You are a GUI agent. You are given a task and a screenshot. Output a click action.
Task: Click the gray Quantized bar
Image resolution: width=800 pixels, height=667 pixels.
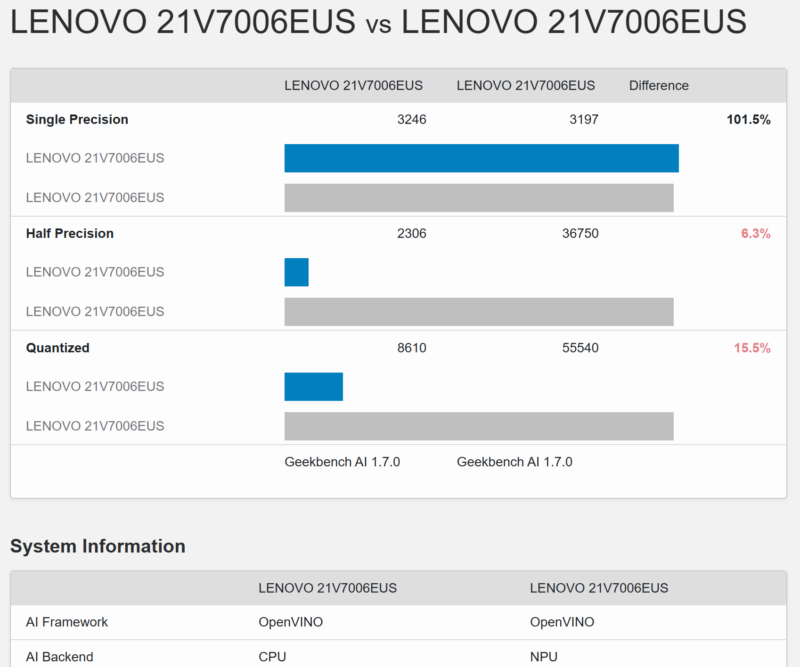pyautogui.click(x=479, y=426)
